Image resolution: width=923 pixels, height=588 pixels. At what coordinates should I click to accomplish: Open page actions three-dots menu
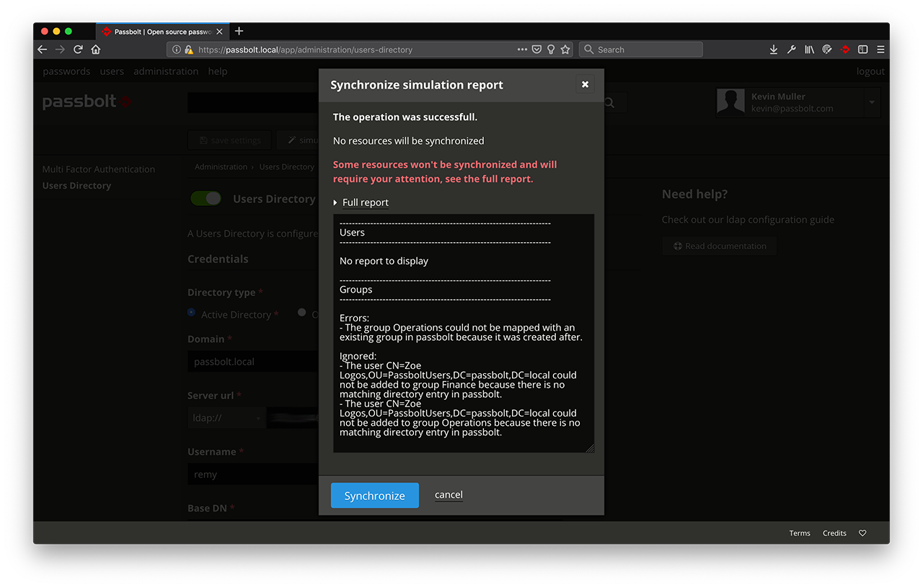pos(522,50)
